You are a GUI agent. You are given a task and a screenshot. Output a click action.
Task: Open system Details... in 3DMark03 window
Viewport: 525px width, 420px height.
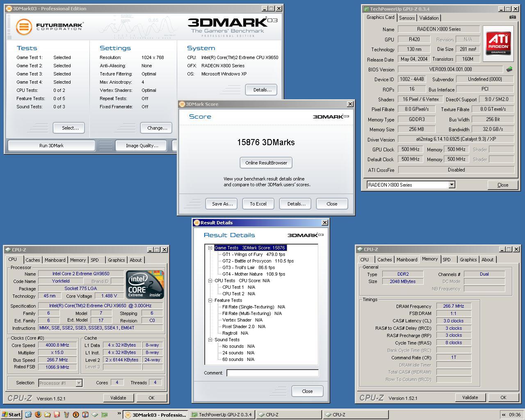click(x=262, y=90)
